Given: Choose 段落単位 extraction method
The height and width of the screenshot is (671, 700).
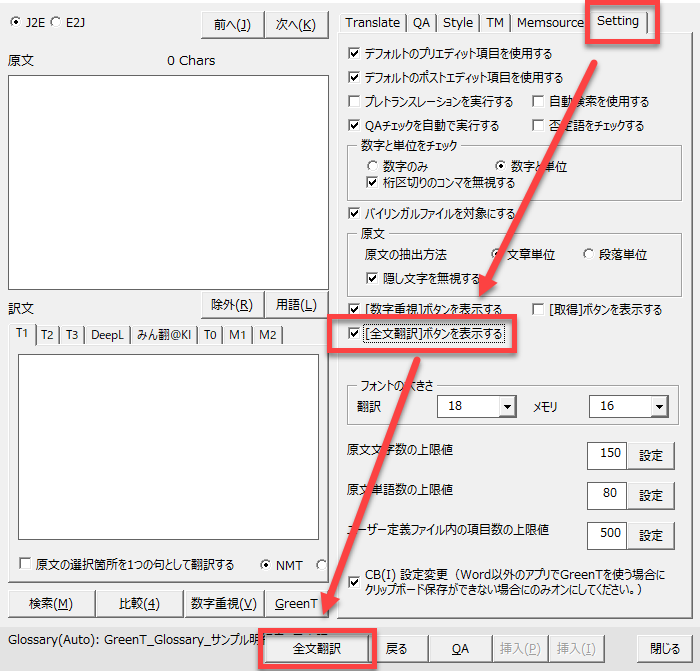Looking at the screenshot, I should pyautogui.click(x=589, y=255).
